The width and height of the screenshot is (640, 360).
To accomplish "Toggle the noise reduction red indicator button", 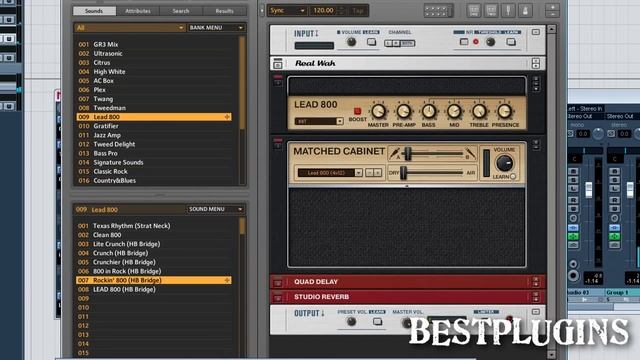I will pyautogui.click(x=476, y=42).
